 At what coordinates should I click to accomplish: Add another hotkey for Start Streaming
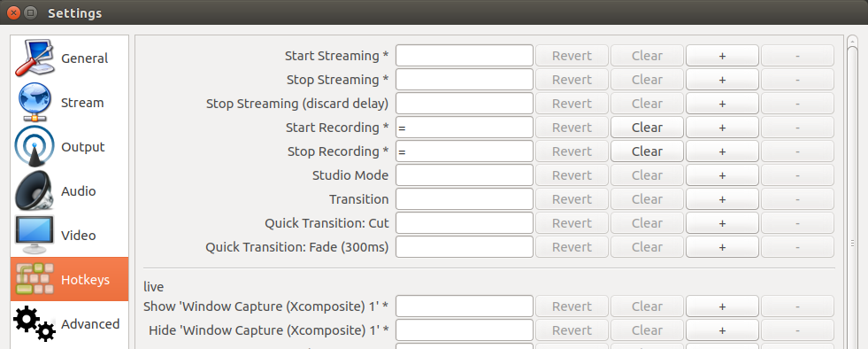(x=722, y=56)
